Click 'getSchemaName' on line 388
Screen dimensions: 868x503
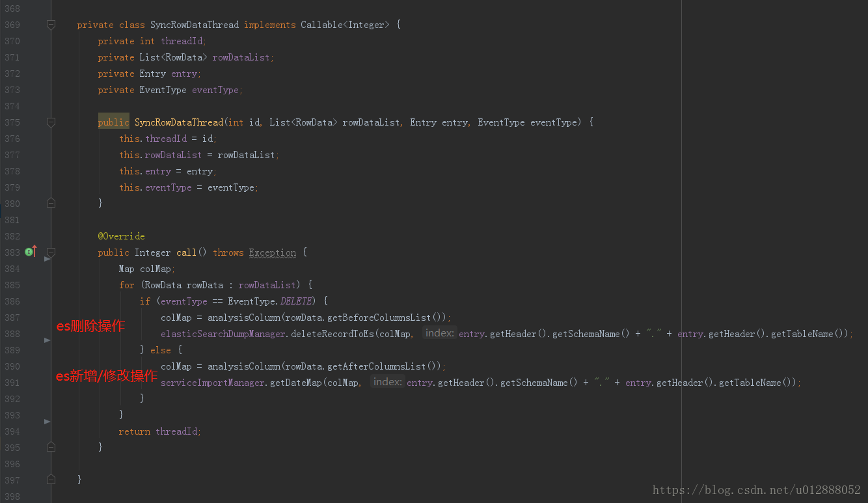point(586,334)
